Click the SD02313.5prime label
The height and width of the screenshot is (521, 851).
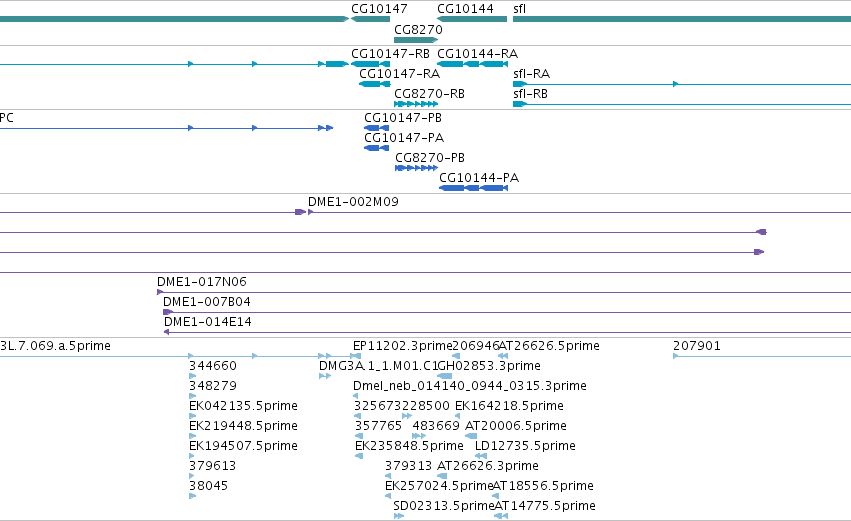click(443, 506)
